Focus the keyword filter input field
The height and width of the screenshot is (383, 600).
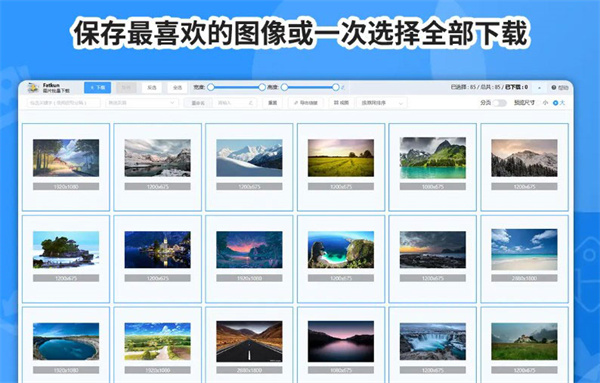64,103
